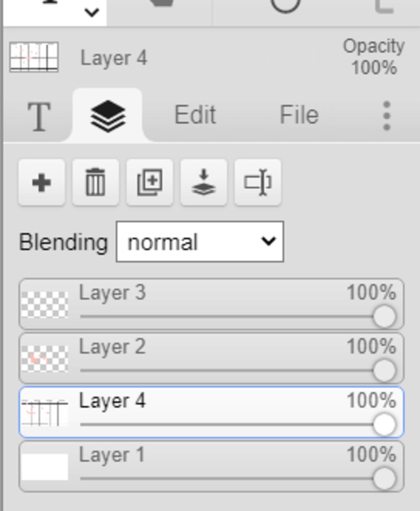Open the File tab
Image resolution: width=420 pixels, height=511 pixels.
pos(299,115)
